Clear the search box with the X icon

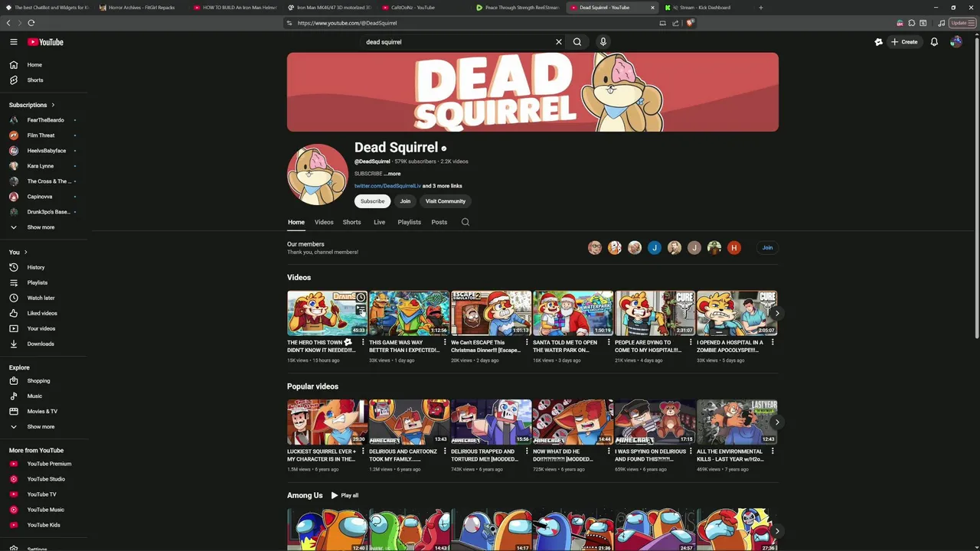(559, 42)
